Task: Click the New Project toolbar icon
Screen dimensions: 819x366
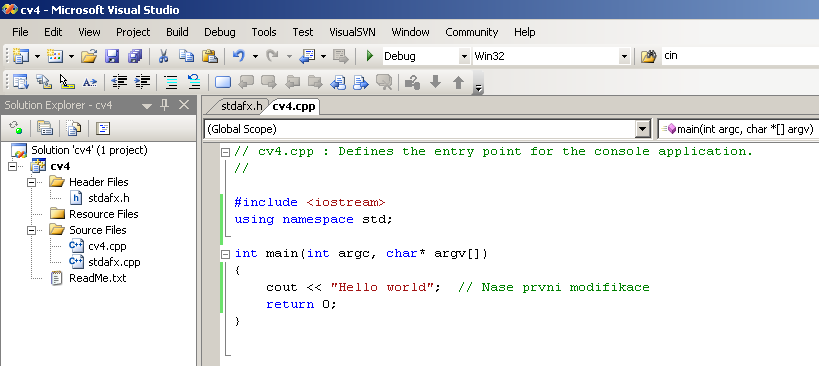Action: [x=21, y=56]
